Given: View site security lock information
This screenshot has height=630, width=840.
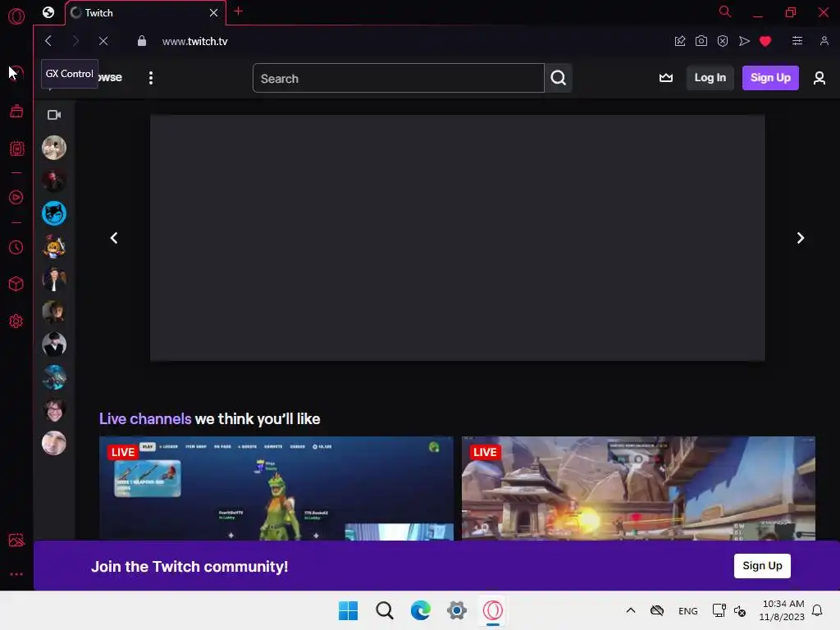Looking at the screenshot, I should pyautogui.click(x=141, y=41).
